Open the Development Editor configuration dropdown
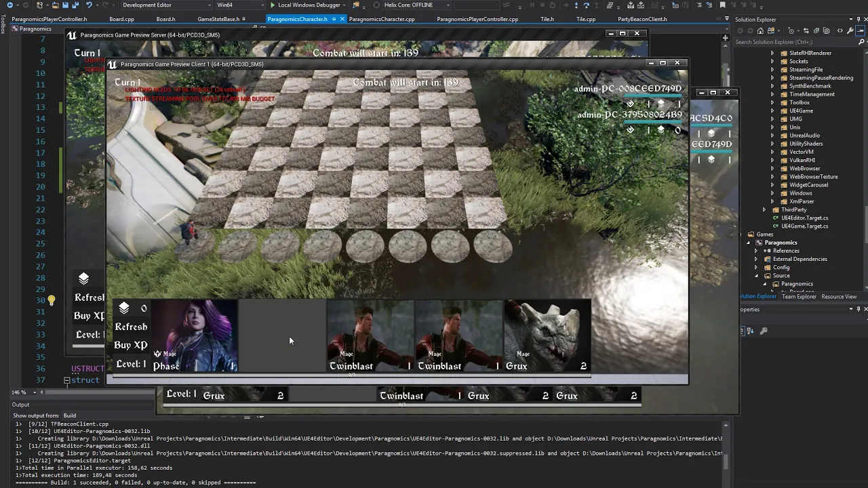This screenshot has height=488, width=868. 166,5
